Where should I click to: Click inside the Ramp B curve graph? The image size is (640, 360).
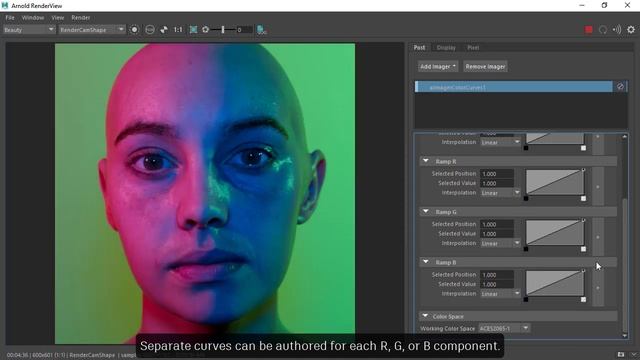click(x=555, y=283)
